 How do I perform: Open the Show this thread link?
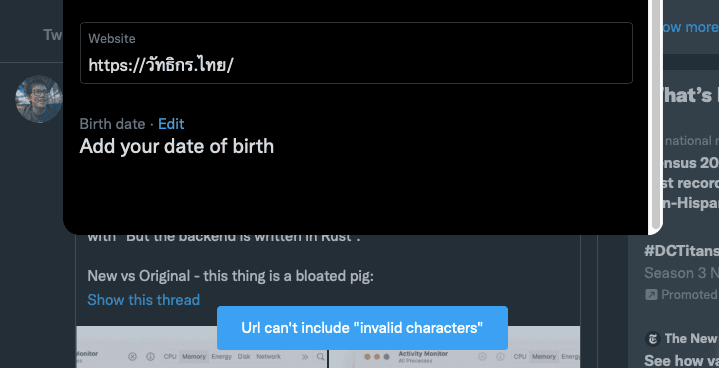144,300
